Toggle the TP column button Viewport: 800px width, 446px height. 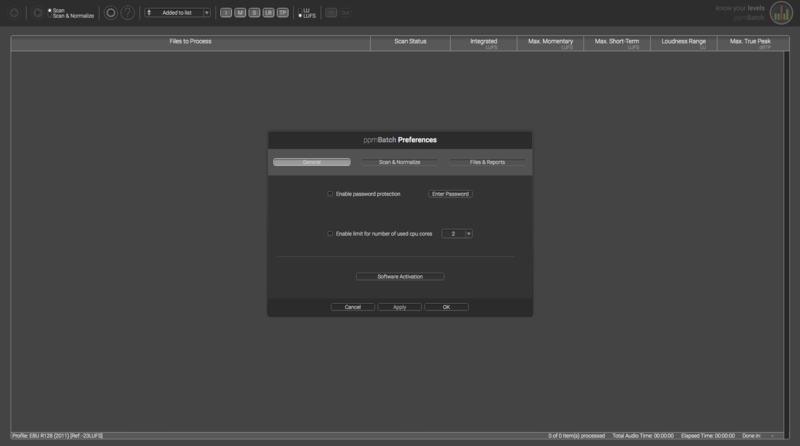tap(283, 12)
